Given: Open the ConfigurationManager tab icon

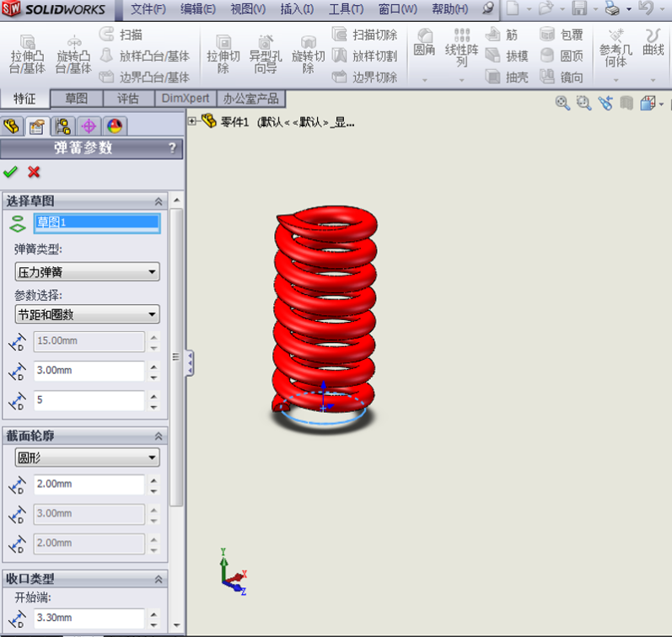Looking at the screenshot, I should [x=63, y=126].
